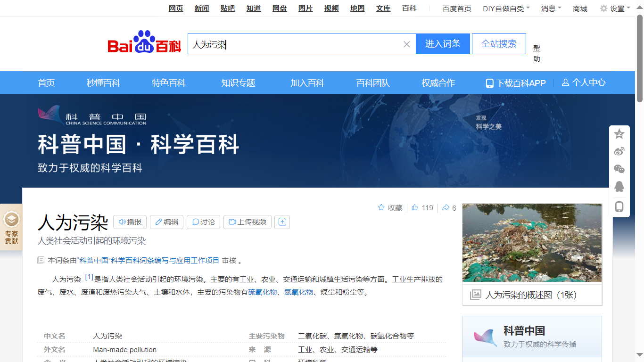Open the 权威合作 nav item
The width and height of the screenshot is (644, 362).
click(438, 83)
